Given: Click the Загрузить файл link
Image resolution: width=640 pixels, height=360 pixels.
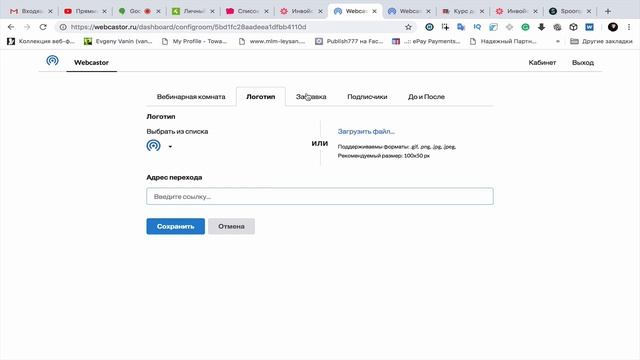Looking at the screenshot, I should tap(366, 131).
